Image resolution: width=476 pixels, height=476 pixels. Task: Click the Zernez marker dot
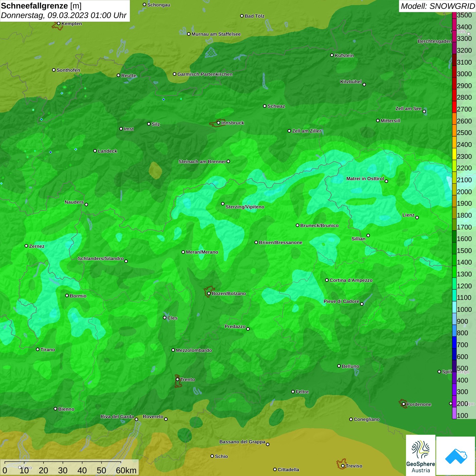[x=26, y=246]
